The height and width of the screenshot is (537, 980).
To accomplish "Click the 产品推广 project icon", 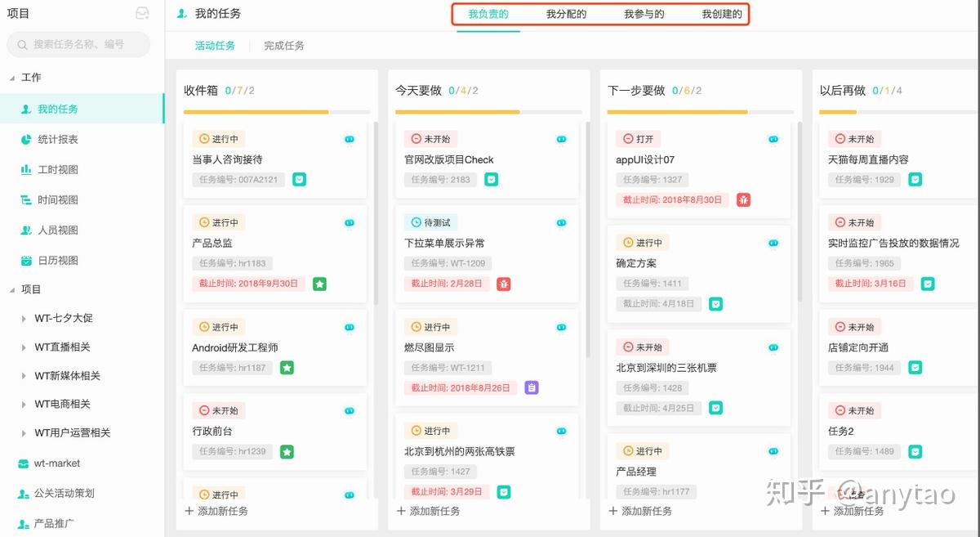I will pyautogui.click(x=24, y=523).
